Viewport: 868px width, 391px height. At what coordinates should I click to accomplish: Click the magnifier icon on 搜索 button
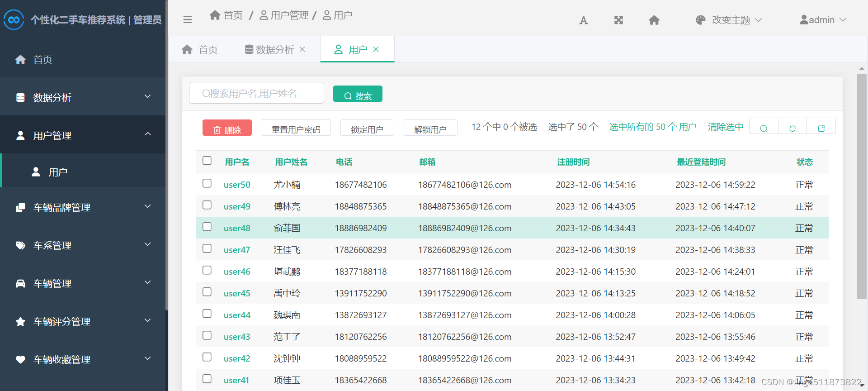[348, 96]
